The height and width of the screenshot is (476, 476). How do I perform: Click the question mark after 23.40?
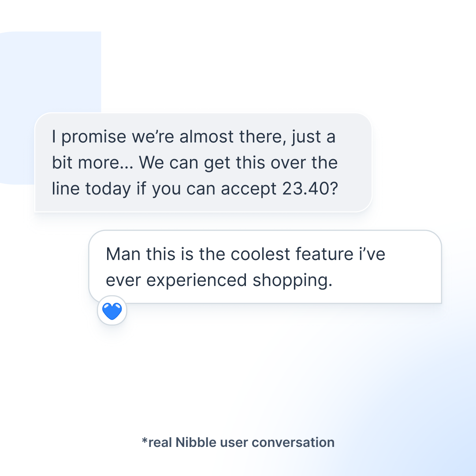[x=333, y=189]
